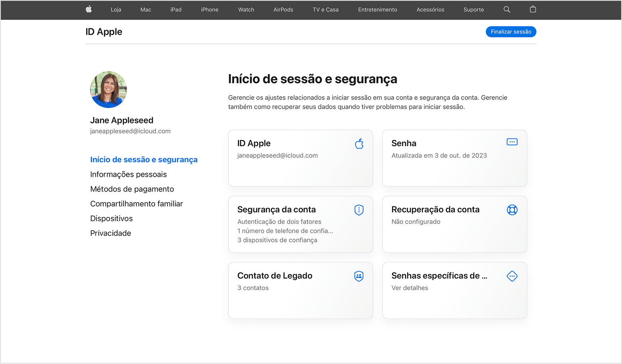Open Suporte in the navigation
622x364 pixels.
pyautogui.click(x=474, y=10)
